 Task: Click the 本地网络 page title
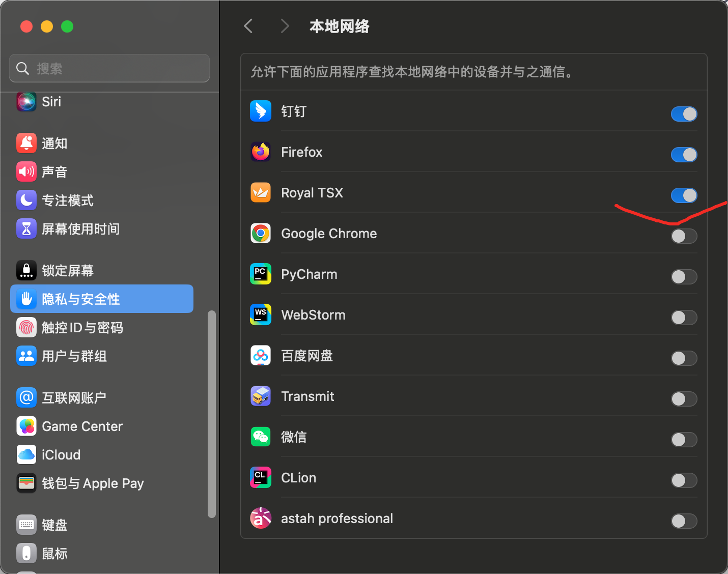tap(340, 26)
